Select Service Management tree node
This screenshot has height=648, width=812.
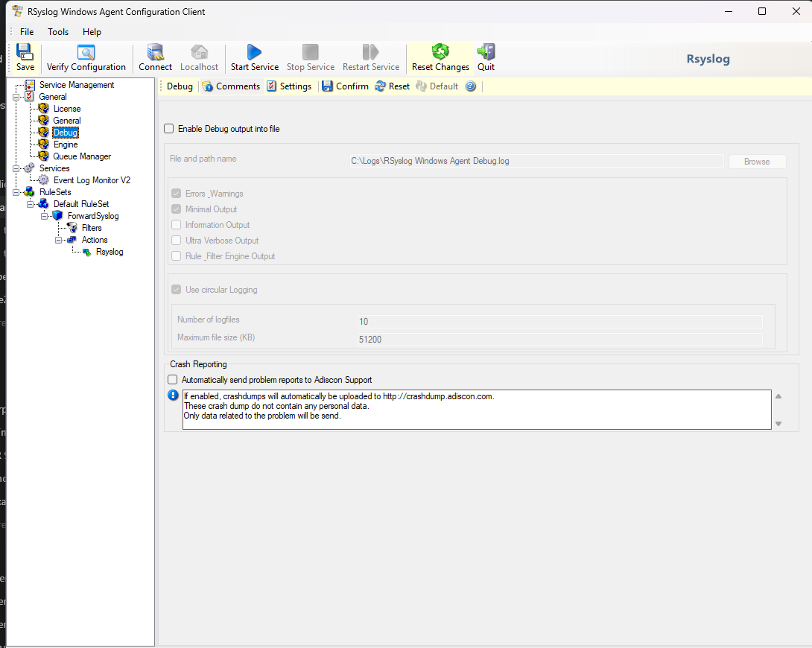(77, 85)
